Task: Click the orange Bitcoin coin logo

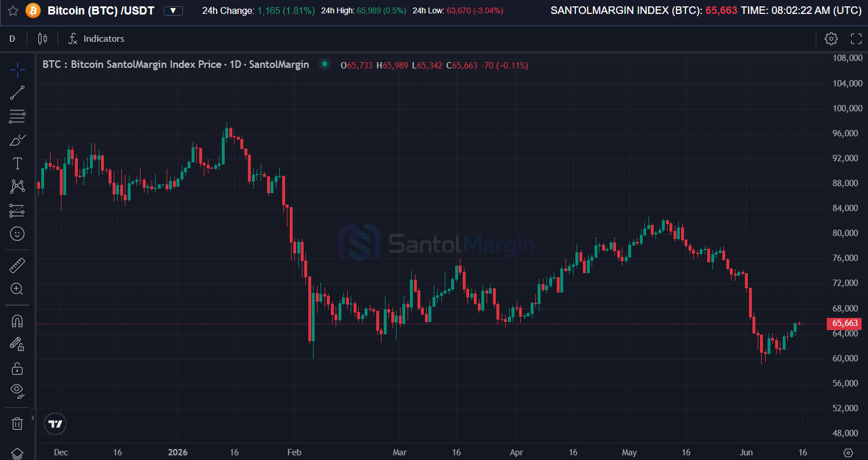Action: pos(33,10)
